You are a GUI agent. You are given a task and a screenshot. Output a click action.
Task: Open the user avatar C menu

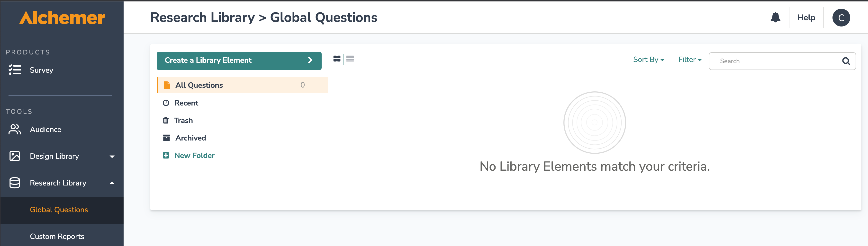coord(841,18)
